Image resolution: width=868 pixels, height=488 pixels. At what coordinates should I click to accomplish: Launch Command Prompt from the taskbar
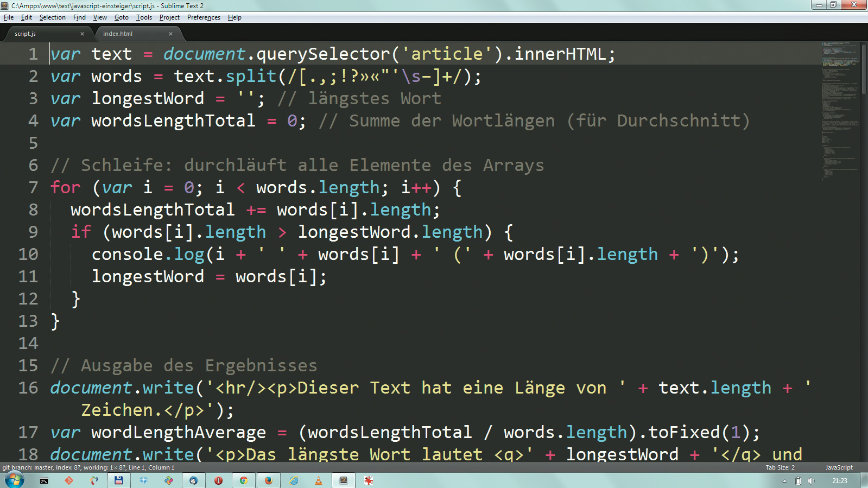(x=44, y=480)
